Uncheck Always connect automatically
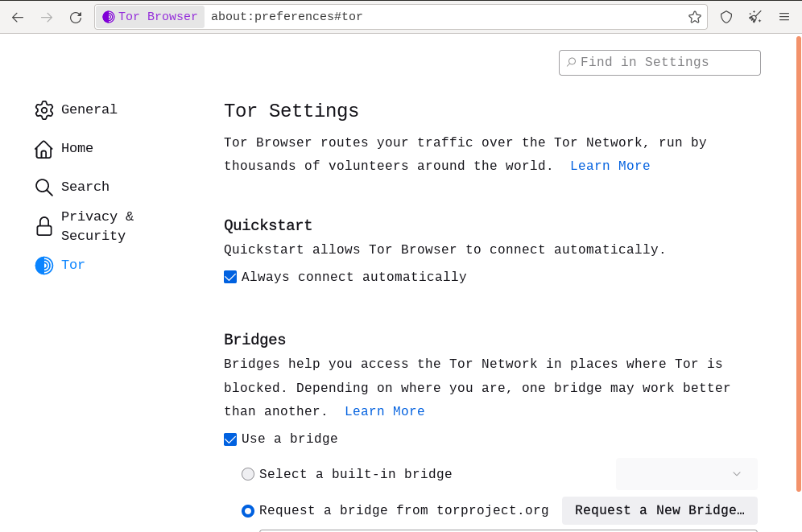Viewport: 802px width, 532px height. (230, 277)
